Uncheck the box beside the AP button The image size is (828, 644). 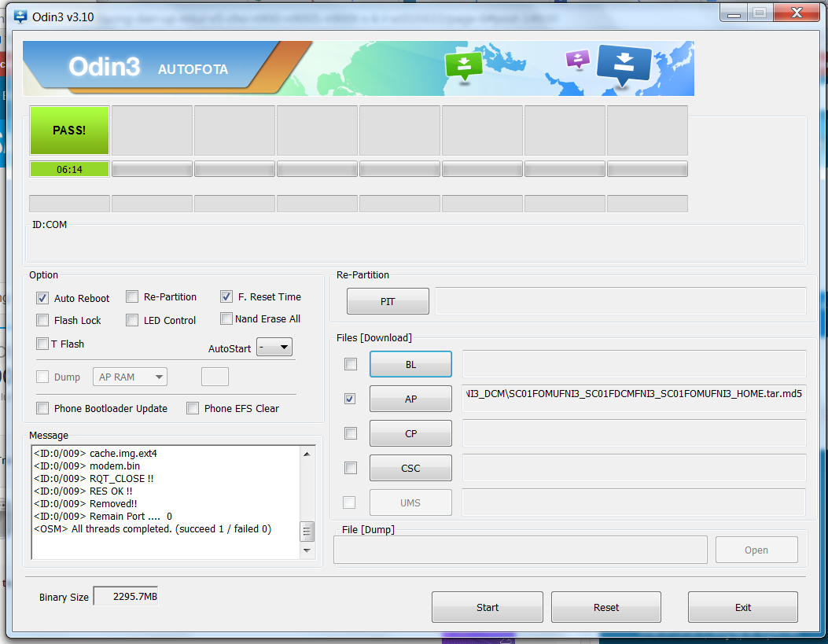click(x=350, y=399)
